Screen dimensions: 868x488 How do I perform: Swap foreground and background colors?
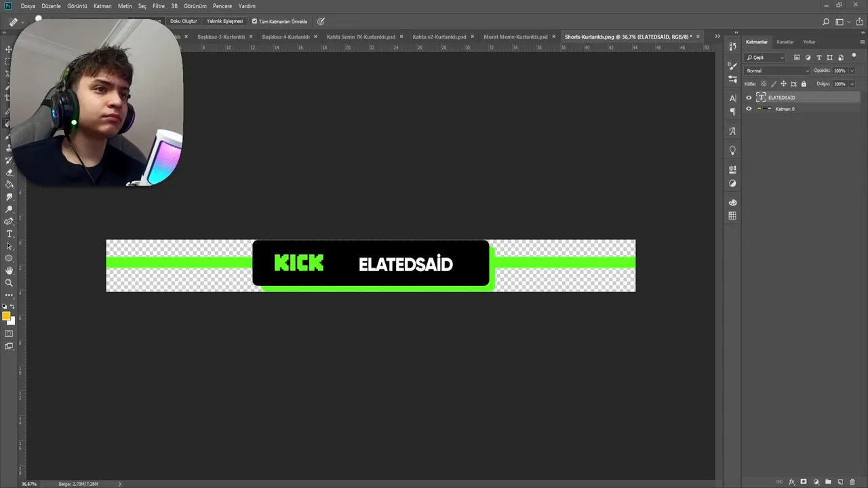pyautogui.click(x=12, y=306)
